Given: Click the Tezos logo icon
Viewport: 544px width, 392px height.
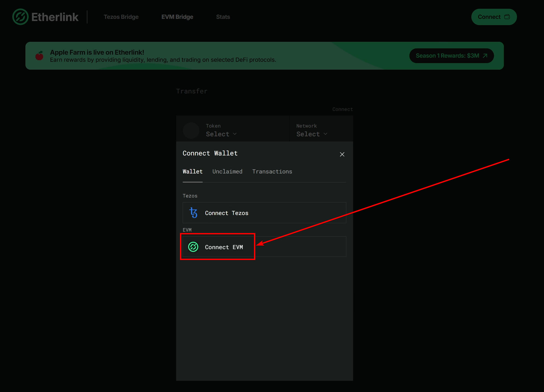Looking at the screenshot, I should tap(193, 213).
